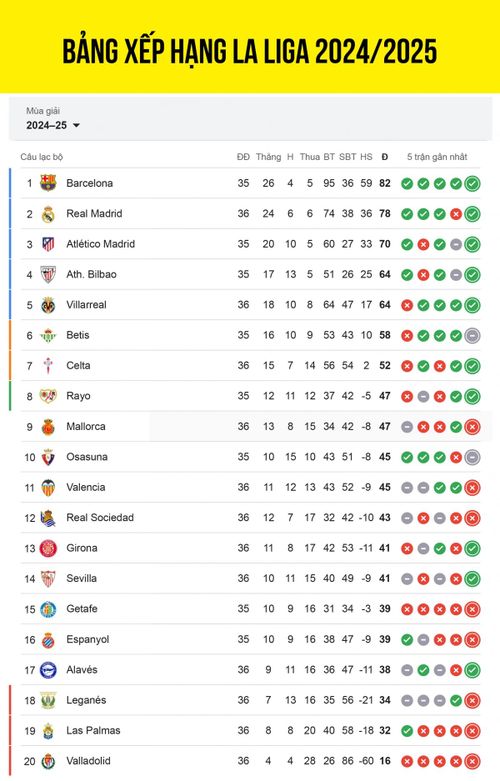Click the Câu lạc bộ column header

click(x=42, y=157)
